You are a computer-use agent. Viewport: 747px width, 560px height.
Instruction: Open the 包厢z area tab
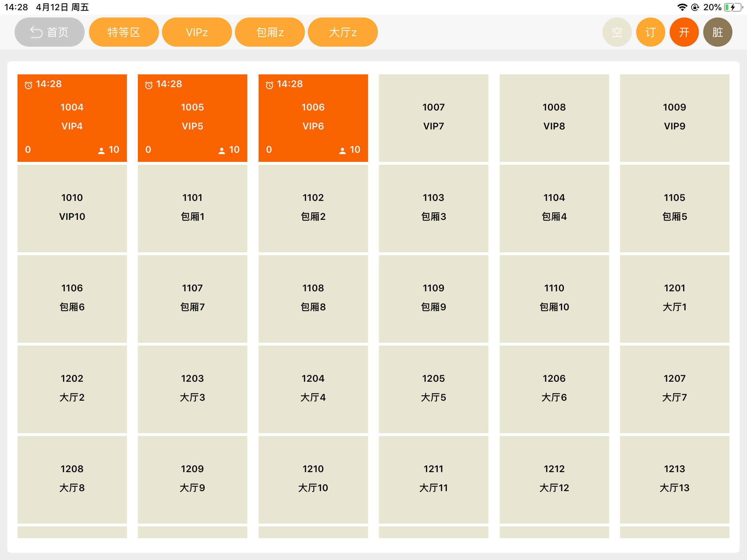coord(270,32)
